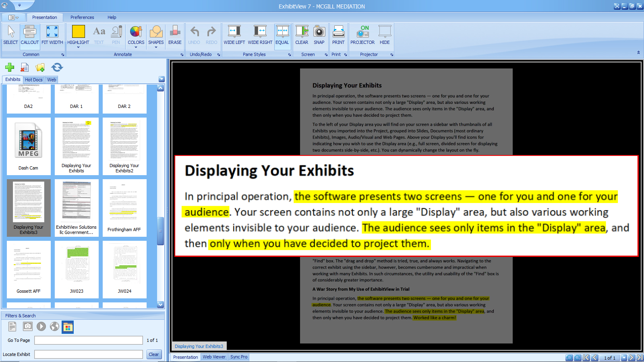Click the exhibit list scroll up arrow
Viewport: 644px width, 362px height.
[160, 88]
